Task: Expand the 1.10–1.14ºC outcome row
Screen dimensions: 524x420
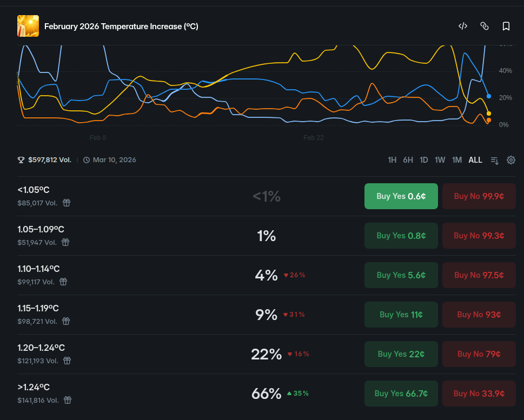Action: 162,275
